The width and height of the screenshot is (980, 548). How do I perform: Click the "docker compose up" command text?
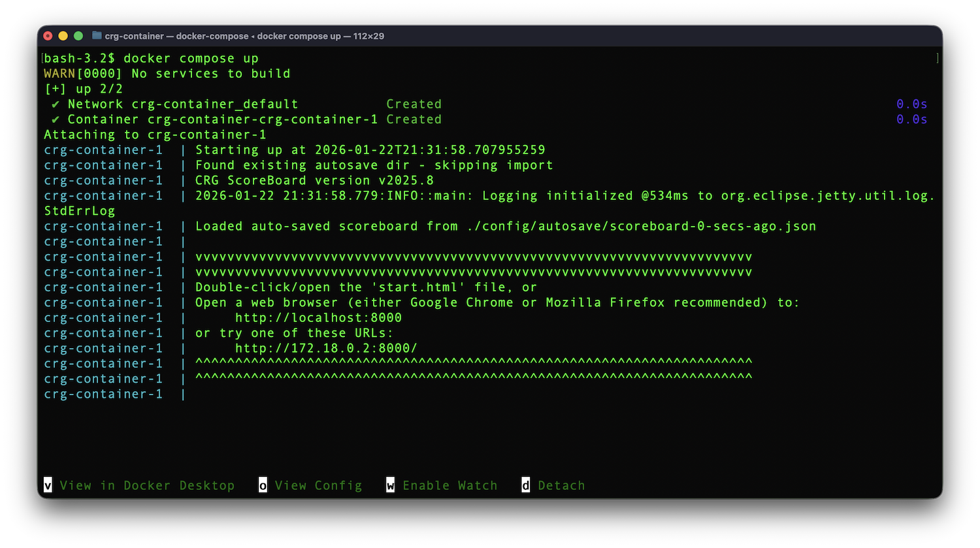point(191,59)
